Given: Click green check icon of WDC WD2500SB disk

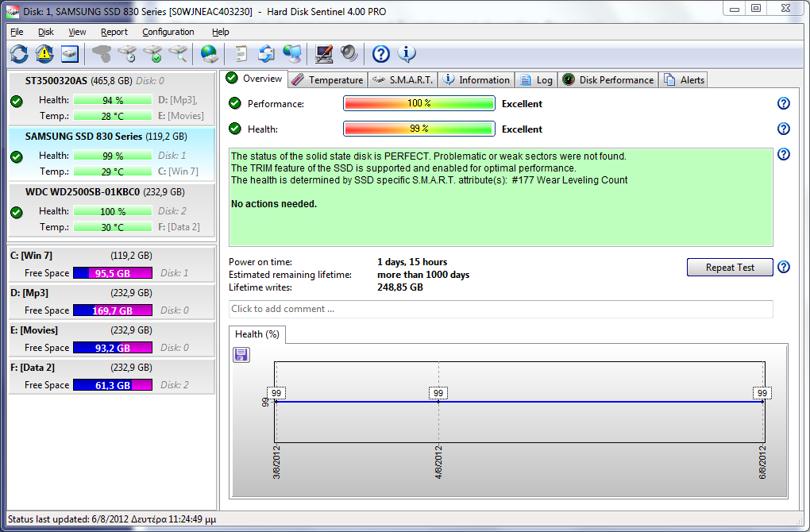Looking at the screenshot, I should pos(17,212).
